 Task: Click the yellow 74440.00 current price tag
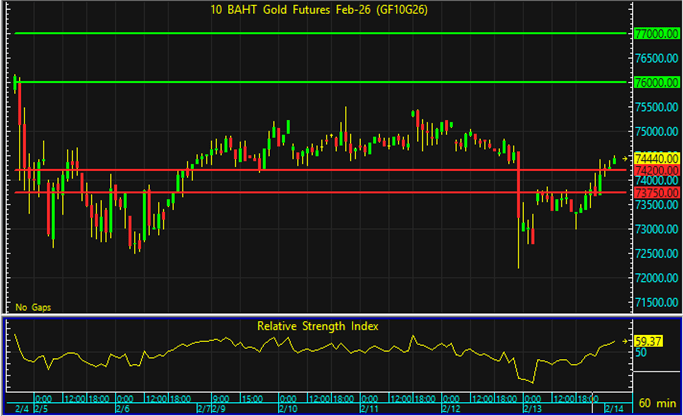(x=656, y=158)
